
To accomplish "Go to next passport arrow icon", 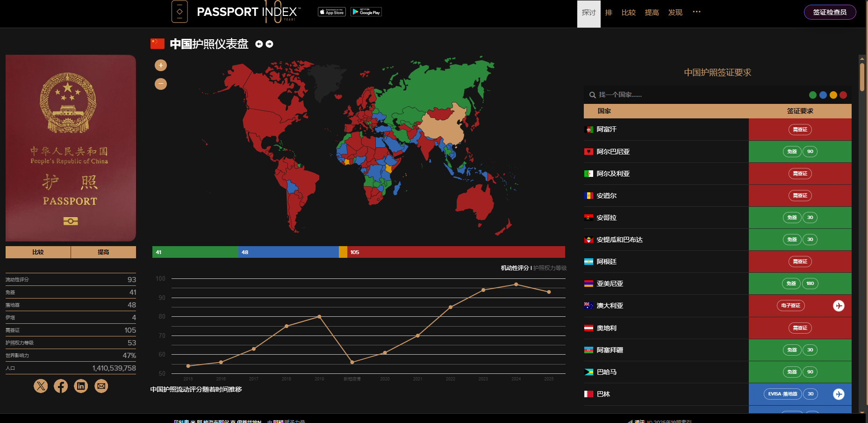I will (x=269, y=44).
